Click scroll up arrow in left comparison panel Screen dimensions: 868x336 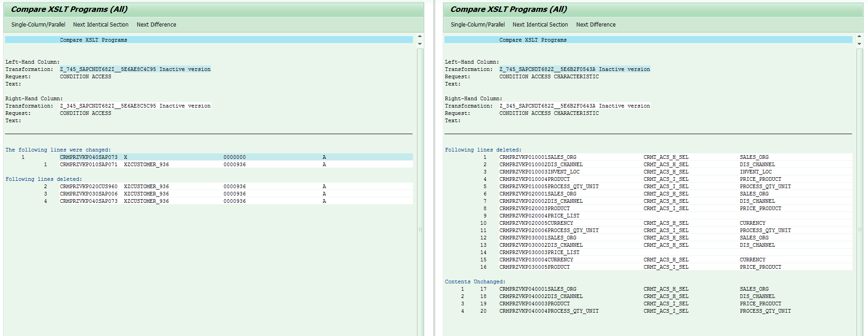coord(420,36)
